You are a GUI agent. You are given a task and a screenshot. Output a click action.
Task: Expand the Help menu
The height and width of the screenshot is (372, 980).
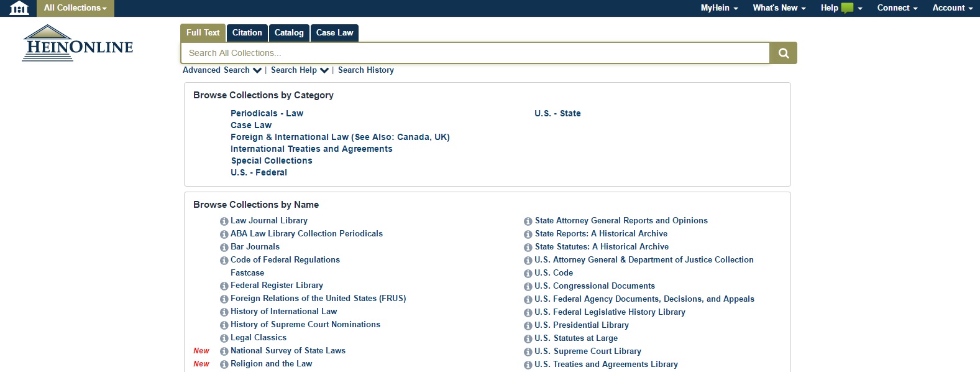coord(841,8)
